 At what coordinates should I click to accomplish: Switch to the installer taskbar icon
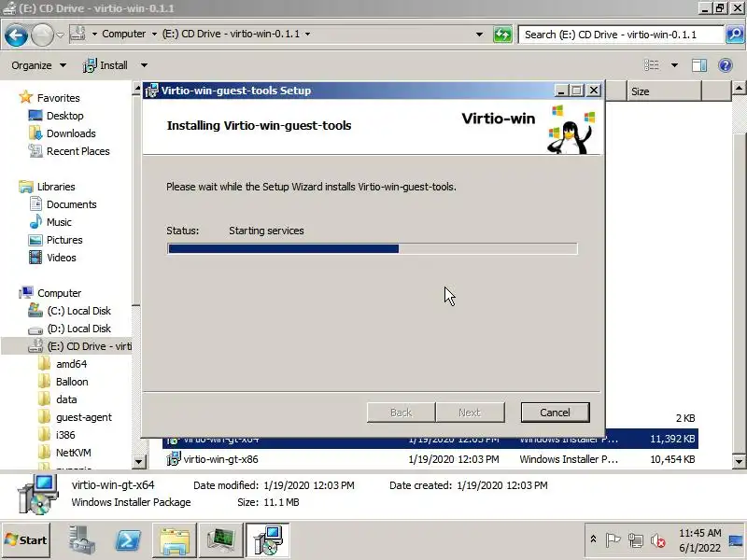[267, 540]
